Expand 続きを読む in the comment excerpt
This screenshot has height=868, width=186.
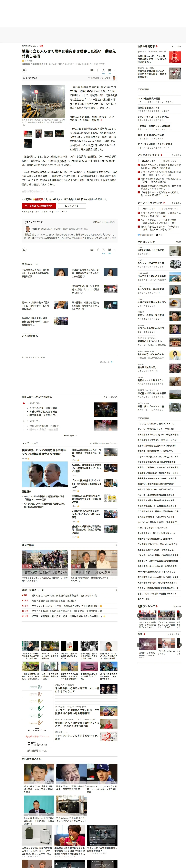tap(110, 238)
